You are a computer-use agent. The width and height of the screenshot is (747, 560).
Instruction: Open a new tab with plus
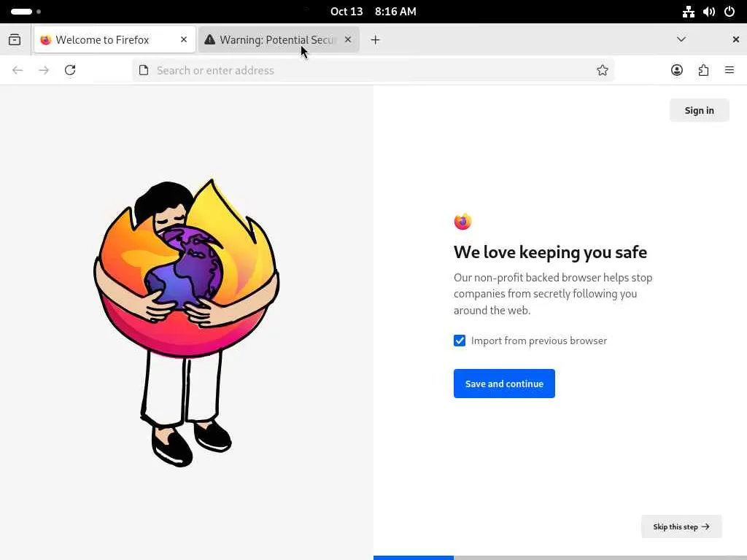(375, 40)
